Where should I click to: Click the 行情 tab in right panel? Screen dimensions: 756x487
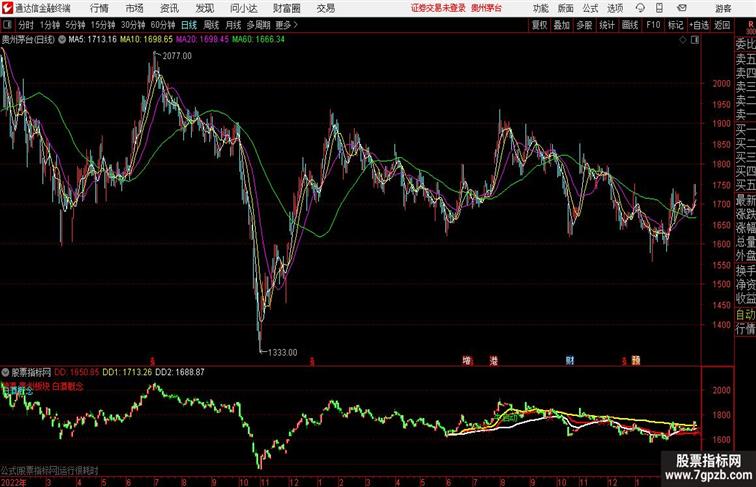pos(745,329)
